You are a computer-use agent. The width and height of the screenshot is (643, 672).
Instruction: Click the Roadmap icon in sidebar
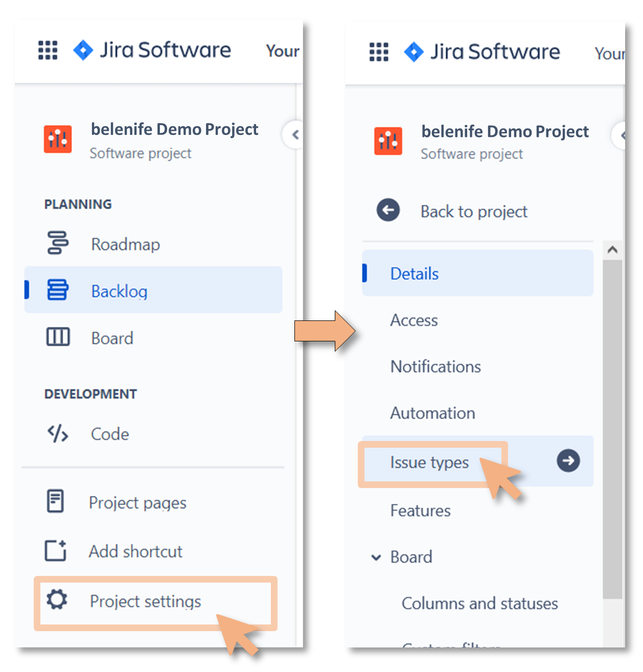tap(58, 243)
